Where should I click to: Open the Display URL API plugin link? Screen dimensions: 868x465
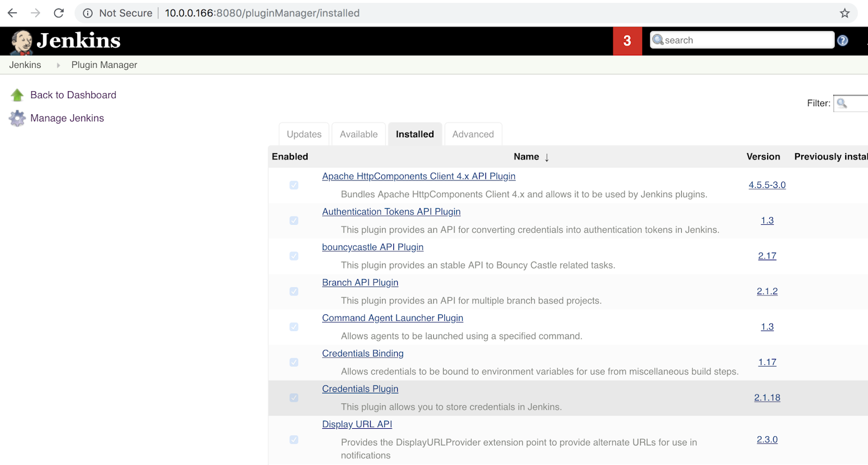point(357,424)
